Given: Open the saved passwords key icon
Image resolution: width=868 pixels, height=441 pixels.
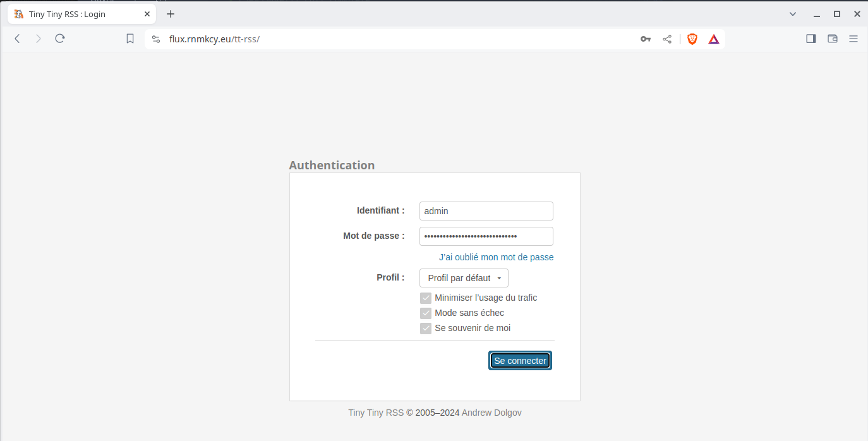Looking at the screenshot, I should point(645,39).
